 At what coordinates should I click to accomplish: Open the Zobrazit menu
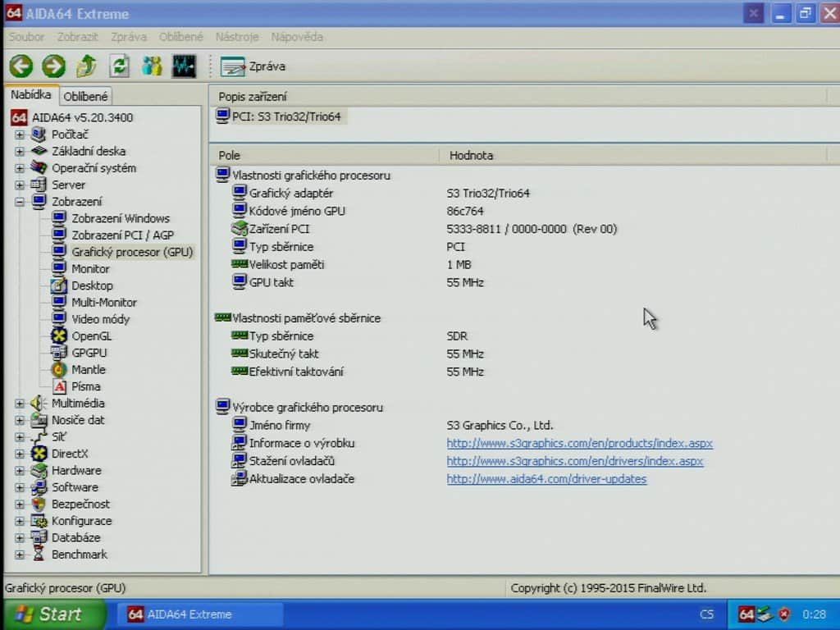click(78, 37)
